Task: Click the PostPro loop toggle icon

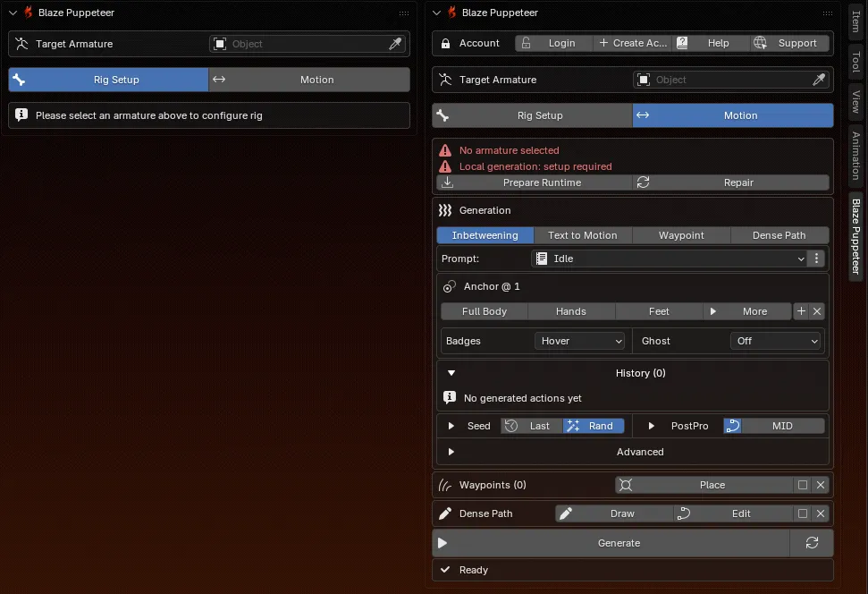Action: [732, 426]
